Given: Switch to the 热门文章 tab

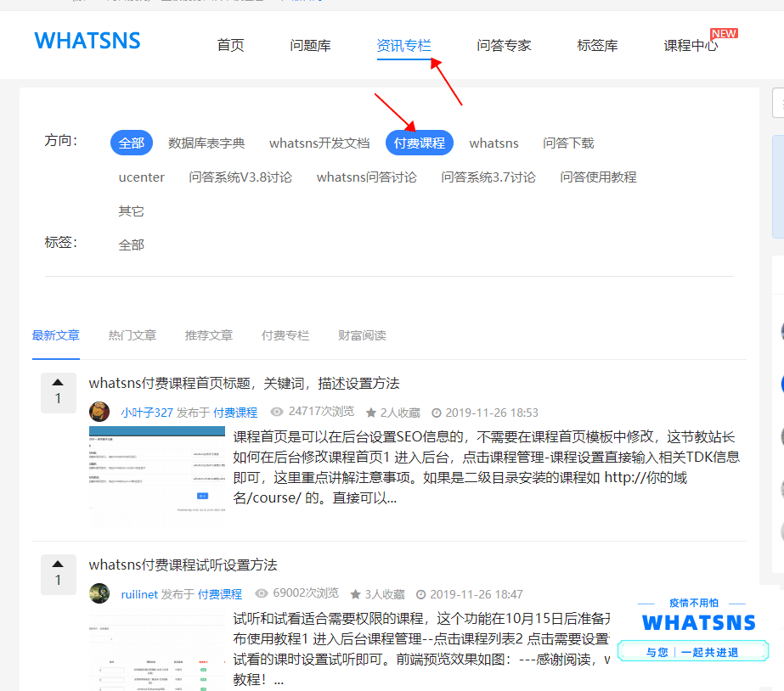Looking at the screenshot, I should [133, 335].
